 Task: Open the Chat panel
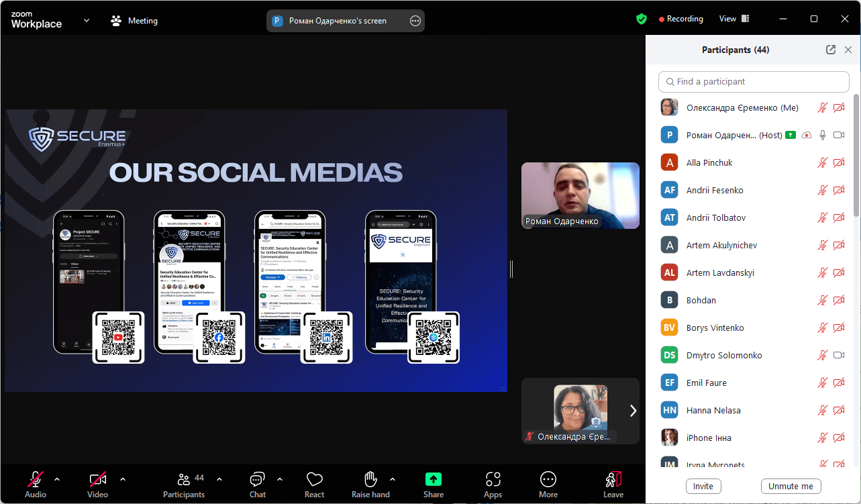click(258, 485)
